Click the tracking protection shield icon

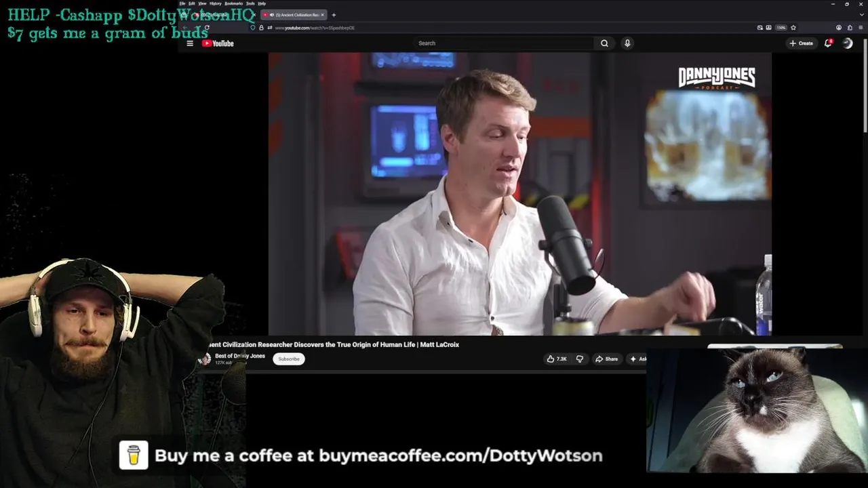[x=253, y=28]
